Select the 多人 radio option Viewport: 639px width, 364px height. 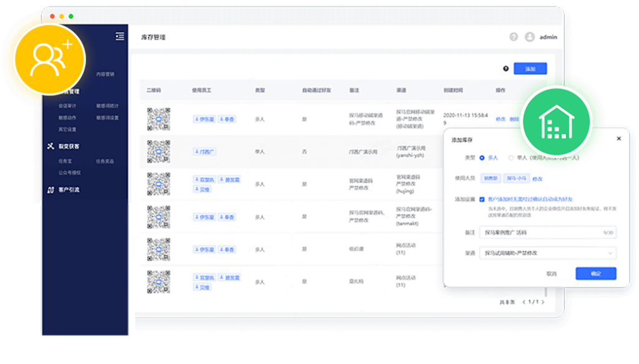click(x=482, y=158)
